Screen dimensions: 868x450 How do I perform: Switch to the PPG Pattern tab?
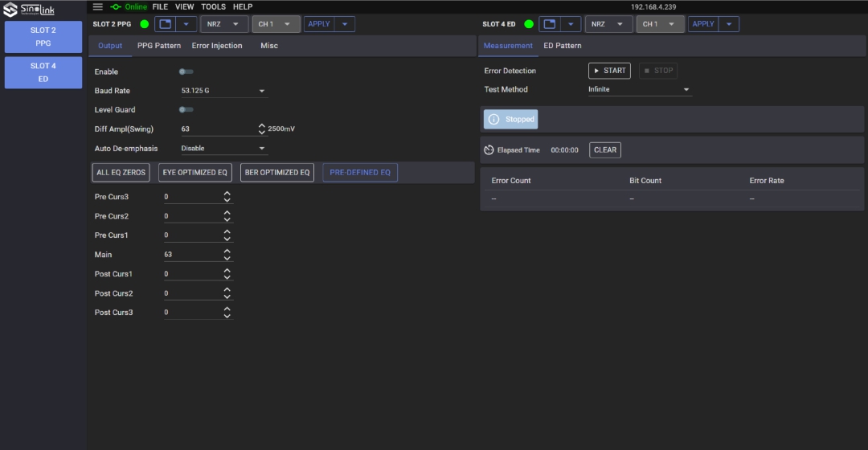[159, 45]
